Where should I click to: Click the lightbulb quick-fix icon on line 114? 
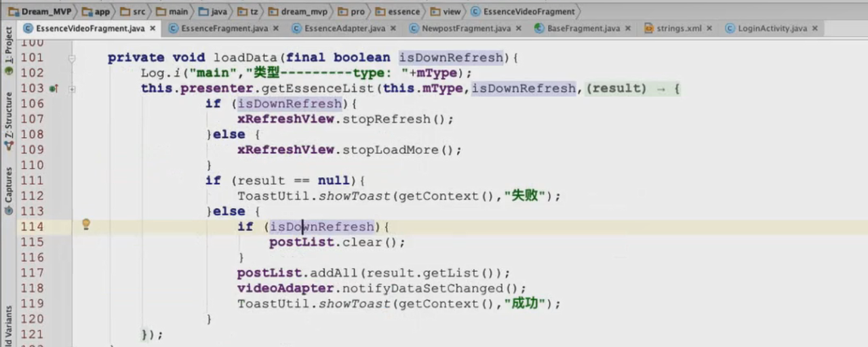[x=86, y=224]
